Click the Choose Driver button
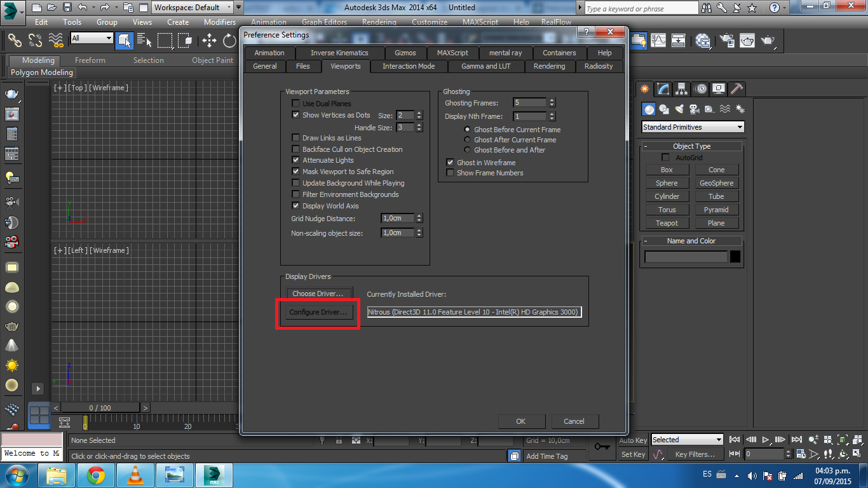 318,294
